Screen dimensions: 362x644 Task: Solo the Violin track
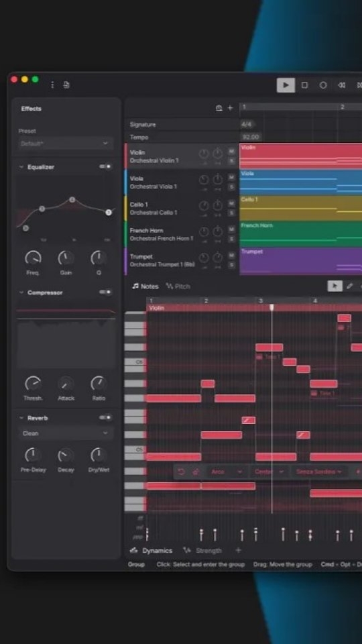pyautogui.click(x=231, y=160)
